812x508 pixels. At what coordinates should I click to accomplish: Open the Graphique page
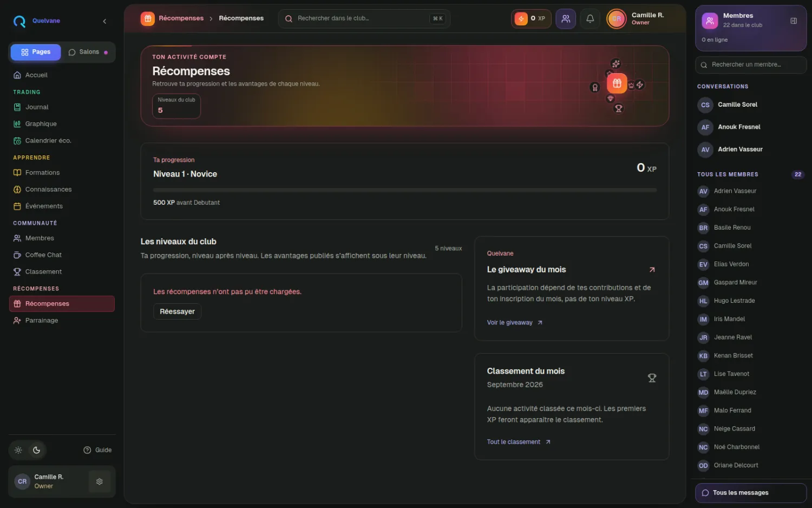(62, 124)
